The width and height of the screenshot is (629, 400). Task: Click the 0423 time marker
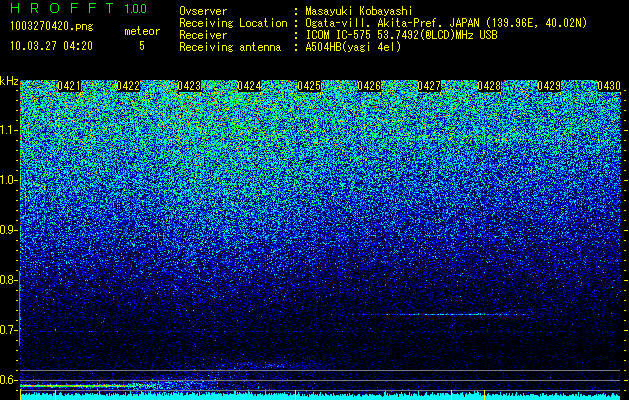coord(189,86)
